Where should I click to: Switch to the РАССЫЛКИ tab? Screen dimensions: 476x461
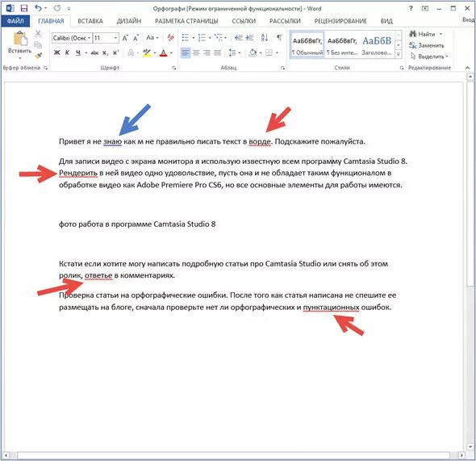point(285,21)
